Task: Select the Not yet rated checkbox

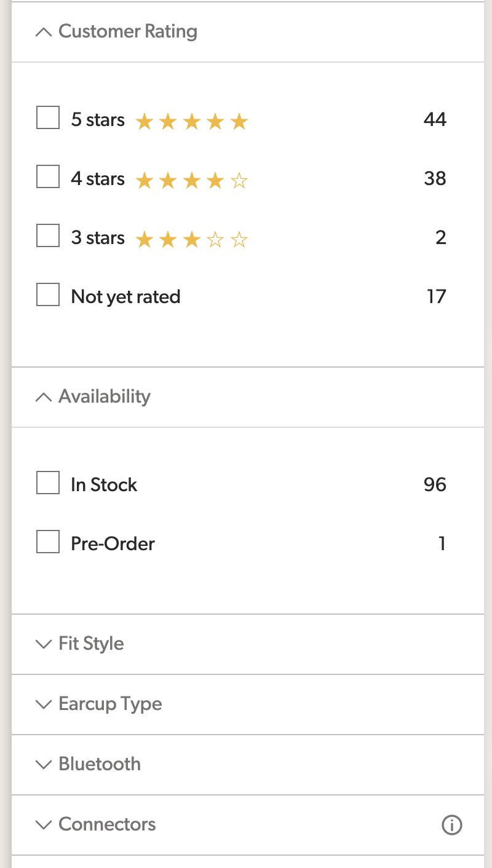Action: (48, 294)
